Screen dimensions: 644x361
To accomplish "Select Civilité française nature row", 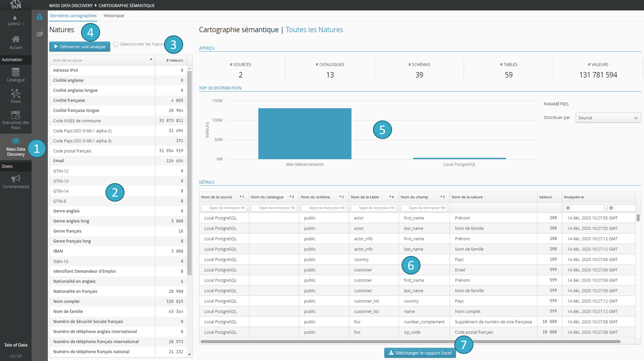I will (118, 100).
